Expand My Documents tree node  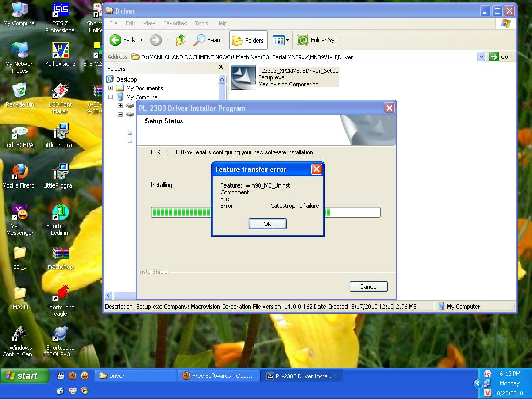(x=110, y=88)
